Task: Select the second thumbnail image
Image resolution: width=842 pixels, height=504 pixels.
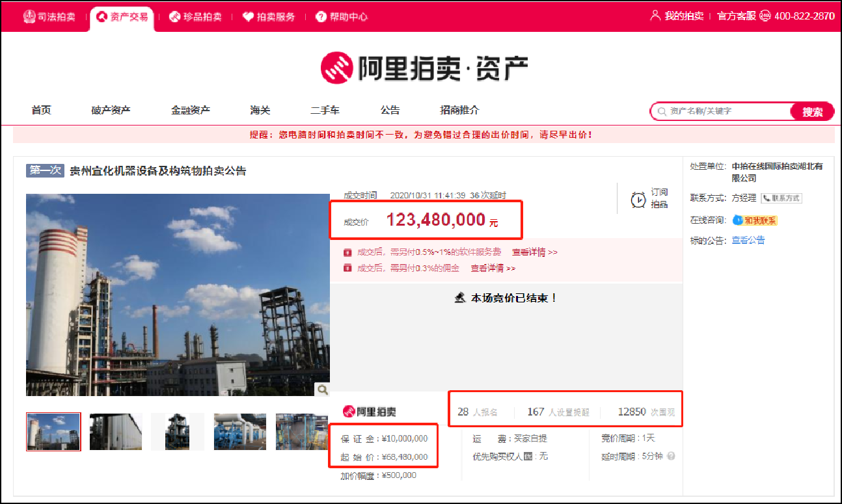Action: (116, 432)
